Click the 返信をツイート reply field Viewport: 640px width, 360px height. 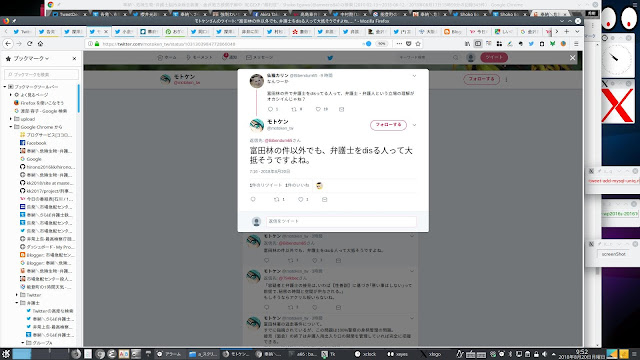coord(341,221)
